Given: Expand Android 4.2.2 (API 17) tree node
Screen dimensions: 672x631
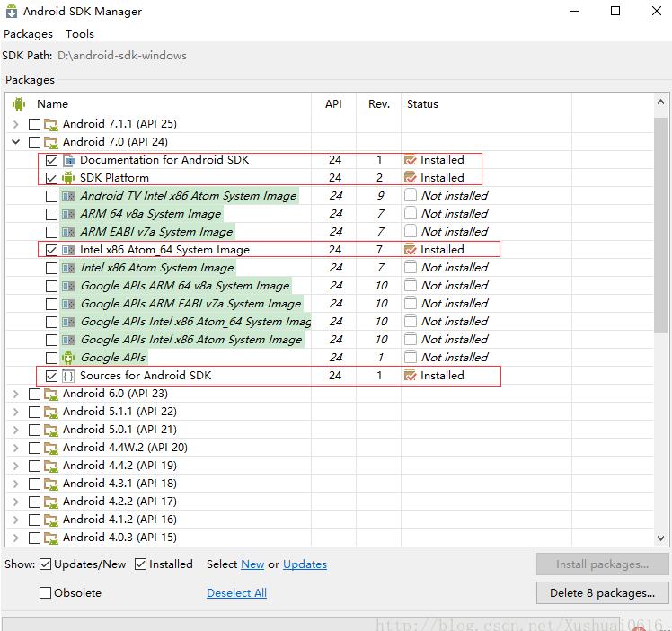Looking at the screenshot, I should (16, 502).
